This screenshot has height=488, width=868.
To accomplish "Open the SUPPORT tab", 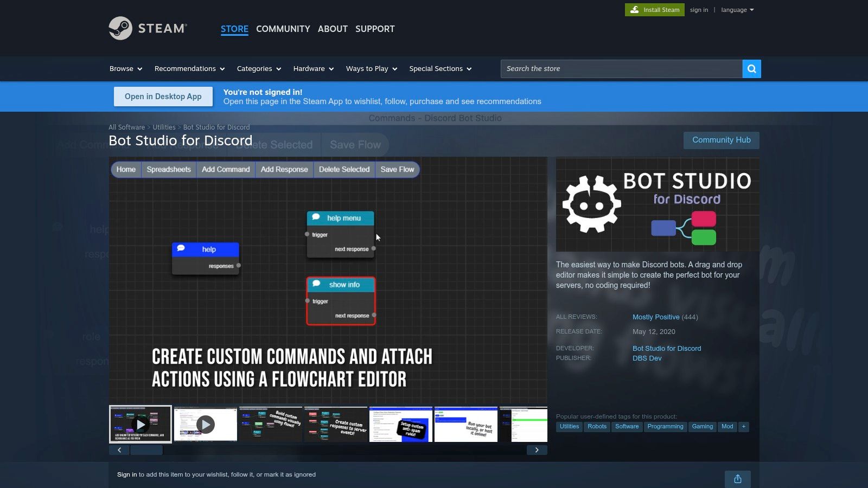I will click(375, 29).
